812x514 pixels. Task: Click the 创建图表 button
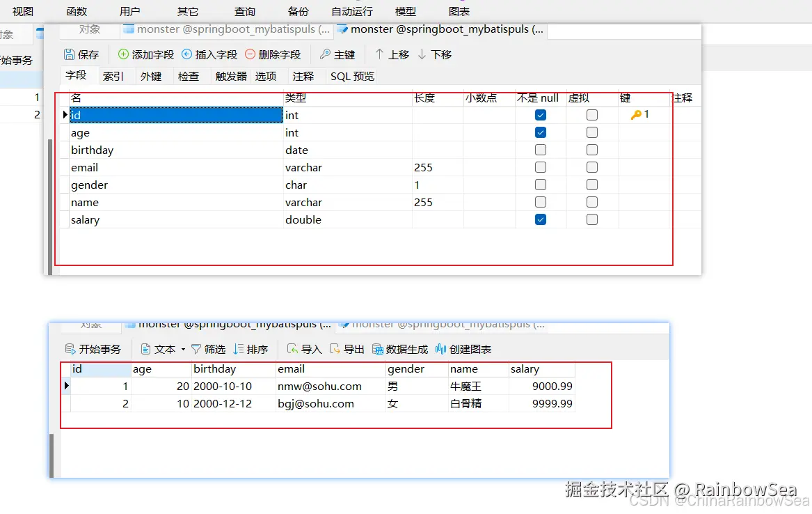(463, 349)
